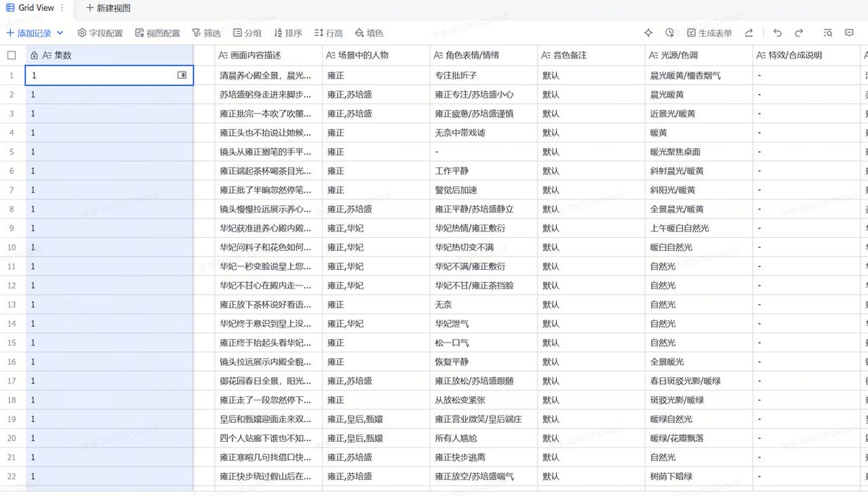The image size is (868, 496).
Task: Open the find records search icon
Action: click(x=828, y=33)
